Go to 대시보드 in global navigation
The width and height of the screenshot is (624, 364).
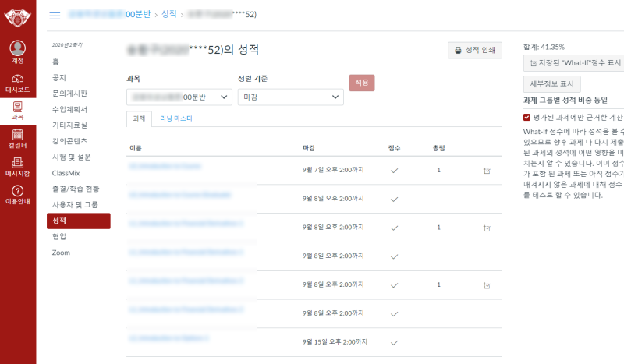[17, 83]
